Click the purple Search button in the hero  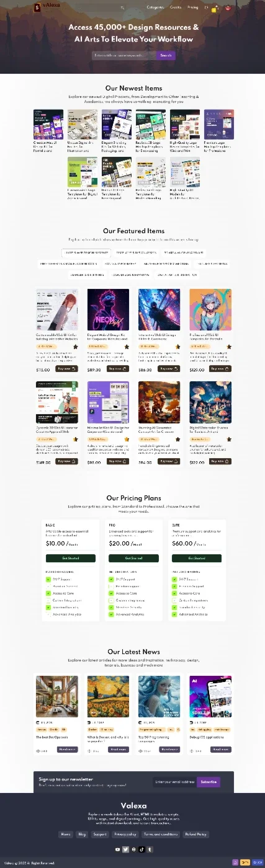[166, 55]
